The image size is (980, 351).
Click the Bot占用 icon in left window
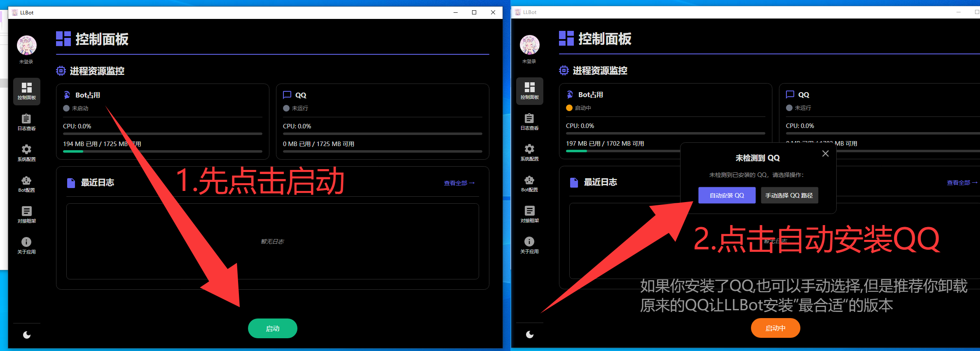[x=67, y=95]
